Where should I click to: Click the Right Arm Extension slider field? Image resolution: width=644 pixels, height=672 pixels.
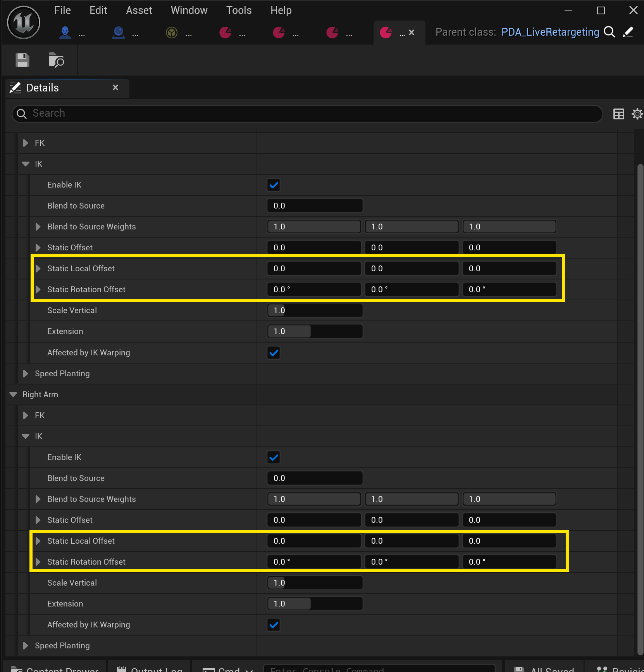(x=315, y=604)
